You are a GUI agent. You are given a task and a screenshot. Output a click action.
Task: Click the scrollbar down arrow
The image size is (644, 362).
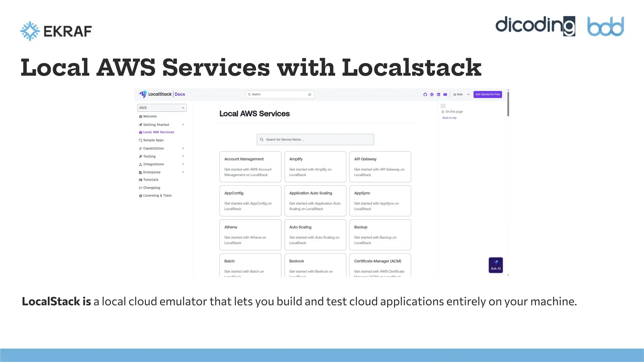click(x=508, y=275)
